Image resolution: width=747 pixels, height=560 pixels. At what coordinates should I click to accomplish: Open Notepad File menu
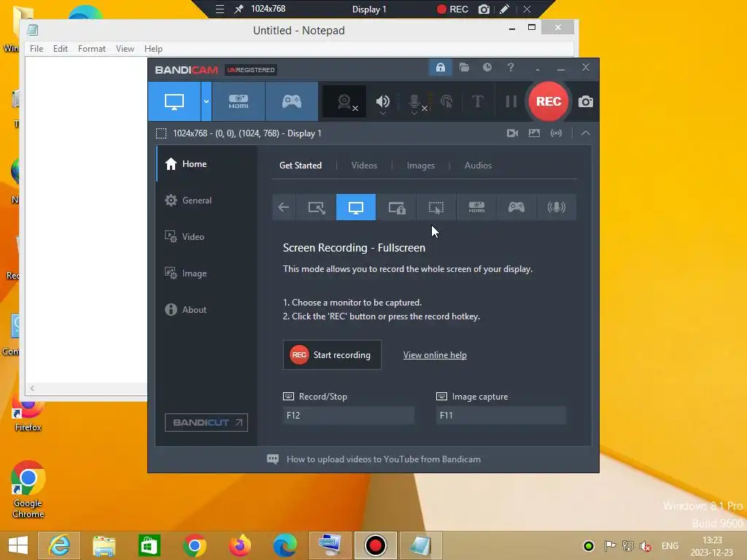click(36, 49)
